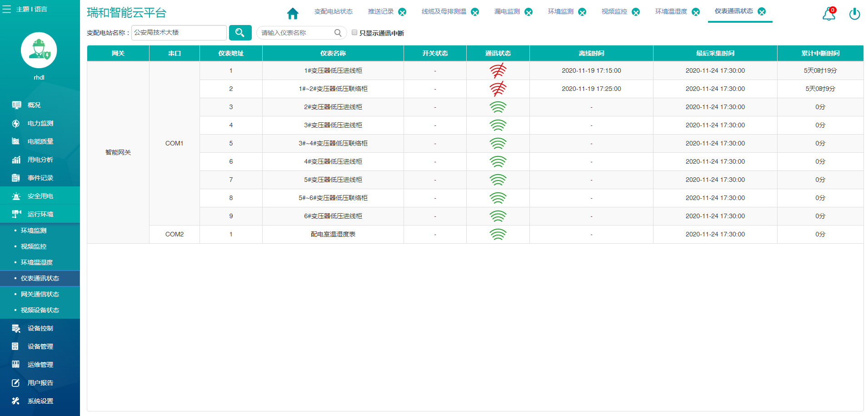The height and width of the screenshot is (416, 868).
Task: Click red offline signal icon for 1#变压器低压进线柜
Action: pyautogui.click(x=498, y=71)
